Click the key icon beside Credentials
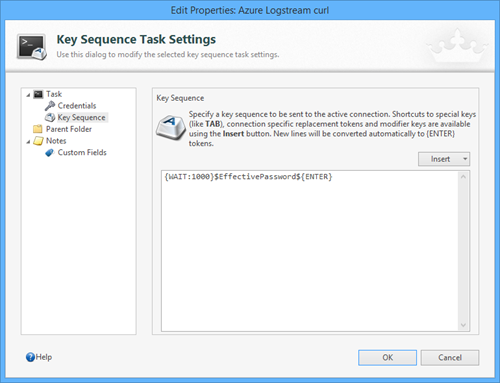The image size is (500, 383). click(50, 106)
